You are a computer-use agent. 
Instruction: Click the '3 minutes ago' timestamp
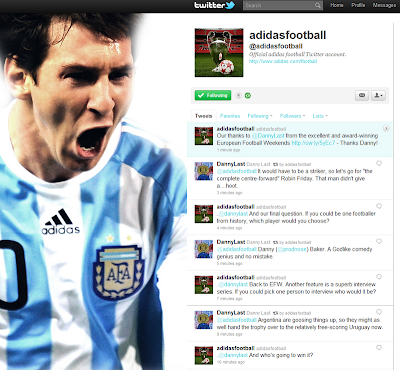(229, 193)
